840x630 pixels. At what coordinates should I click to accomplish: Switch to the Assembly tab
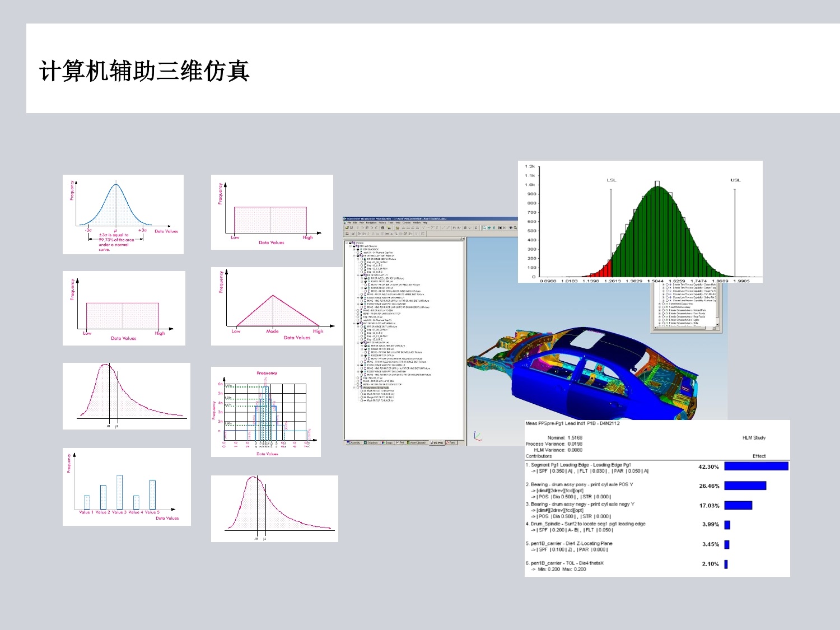click(x=354, y=443)
